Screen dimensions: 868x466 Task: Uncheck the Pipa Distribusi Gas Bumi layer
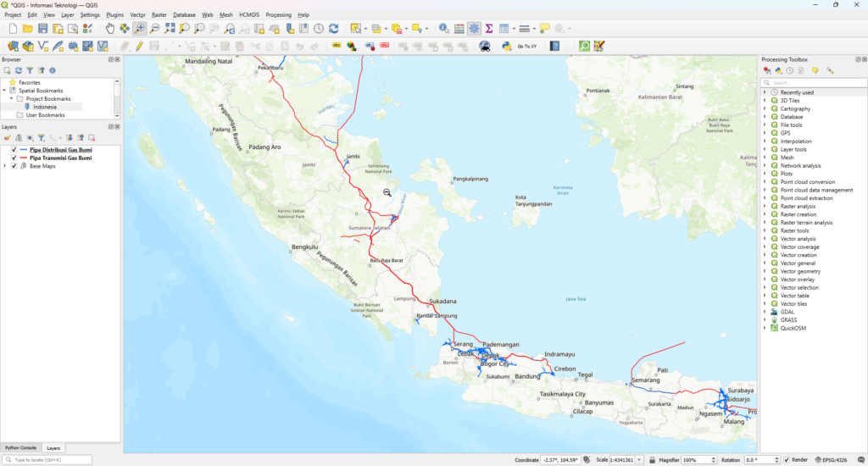(14, 150)
